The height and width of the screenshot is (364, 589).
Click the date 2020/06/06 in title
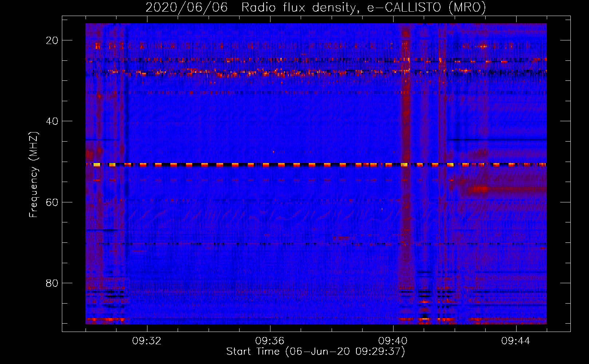[x=186, y=7]
